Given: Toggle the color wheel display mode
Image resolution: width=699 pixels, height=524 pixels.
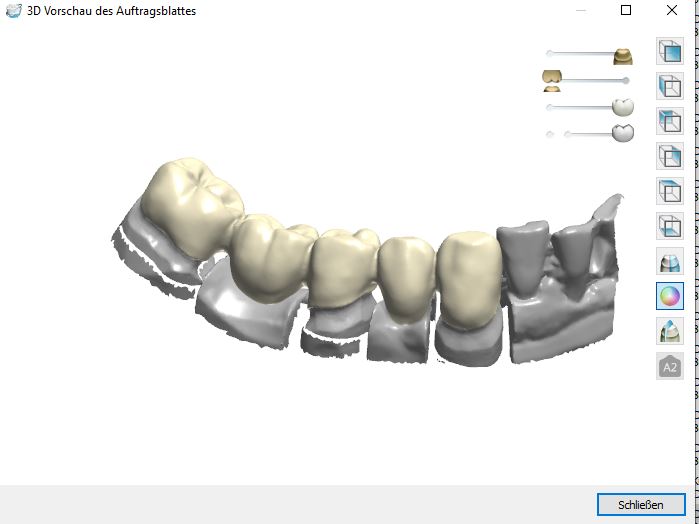Looking at the screenshot, I should (x=670, y=296).
